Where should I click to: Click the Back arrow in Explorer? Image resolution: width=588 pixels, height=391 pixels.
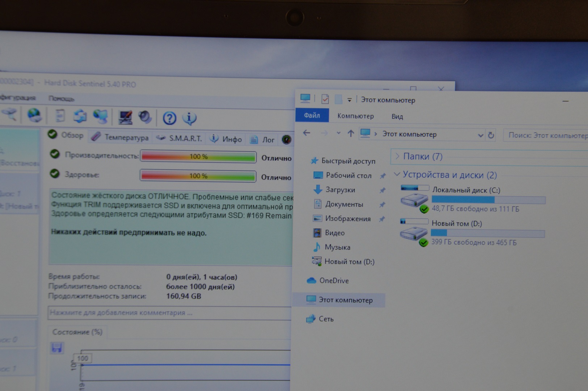307,133
